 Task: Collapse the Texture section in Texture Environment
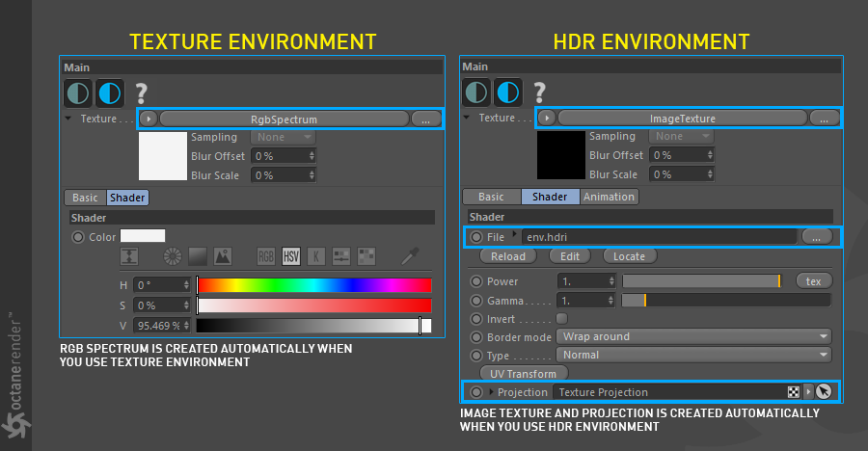pos(68,119)
